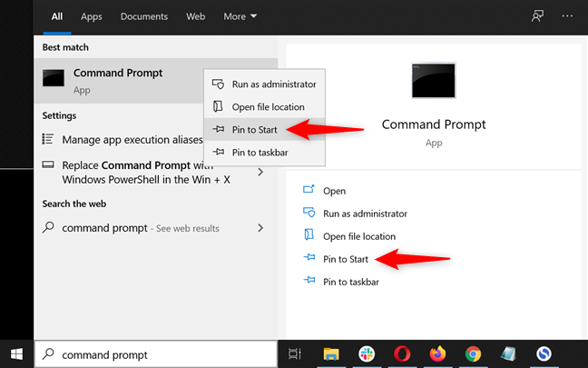Click the large Command Prompt preview icon
The height and width of the screenshot is (368, 588).
[x=434, y=80]
